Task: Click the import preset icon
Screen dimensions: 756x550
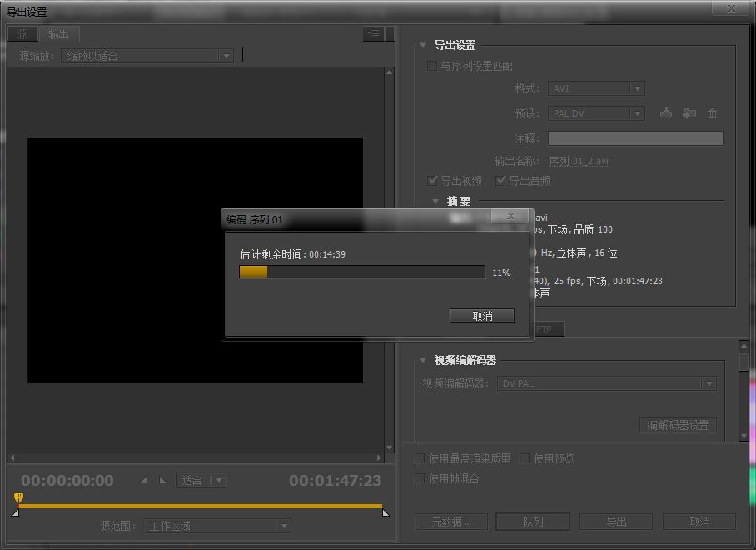Action: point(689,113)
